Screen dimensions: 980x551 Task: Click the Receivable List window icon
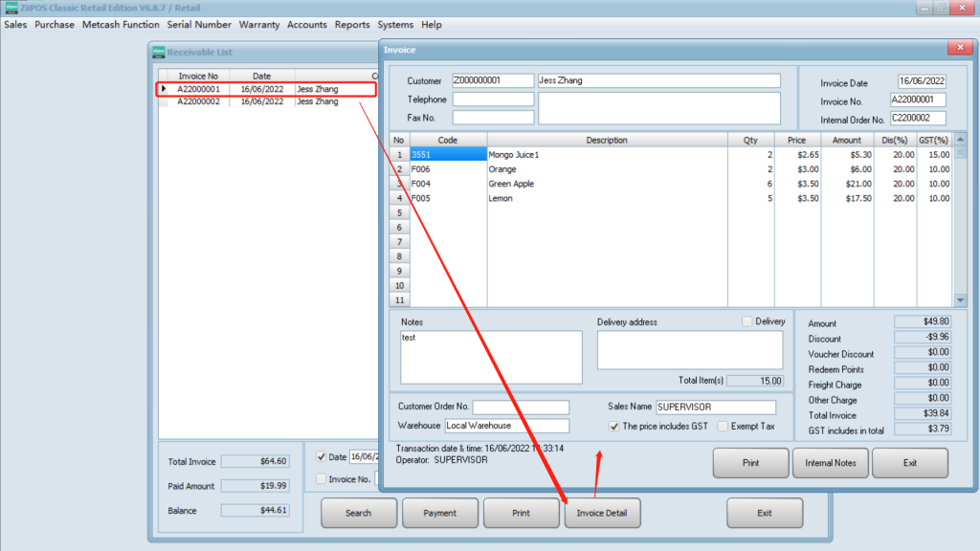159,53
